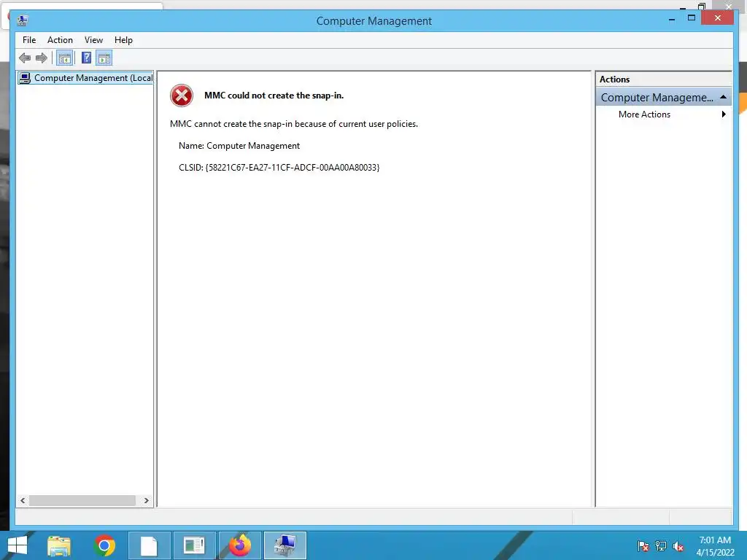
Task: Click the red error X icon
Action: [182, 96]
